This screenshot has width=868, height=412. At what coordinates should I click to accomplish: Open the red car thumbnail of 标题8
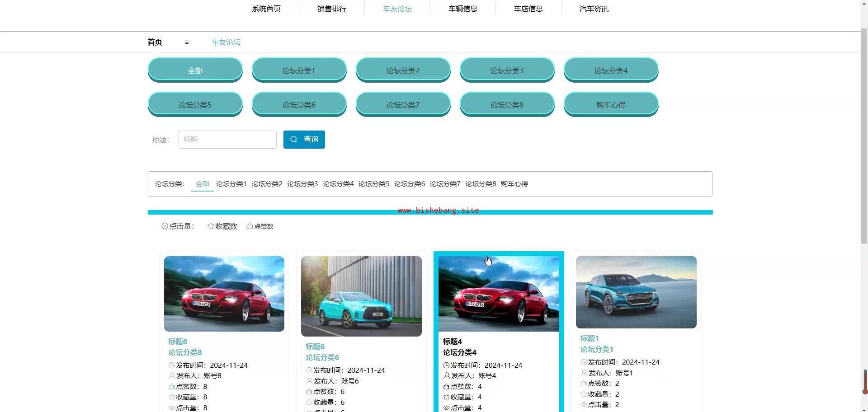[224, 294]
